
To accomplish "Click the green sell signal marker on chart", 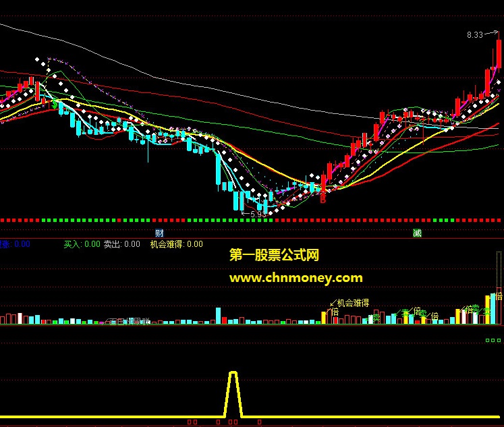I will (55, 104).
